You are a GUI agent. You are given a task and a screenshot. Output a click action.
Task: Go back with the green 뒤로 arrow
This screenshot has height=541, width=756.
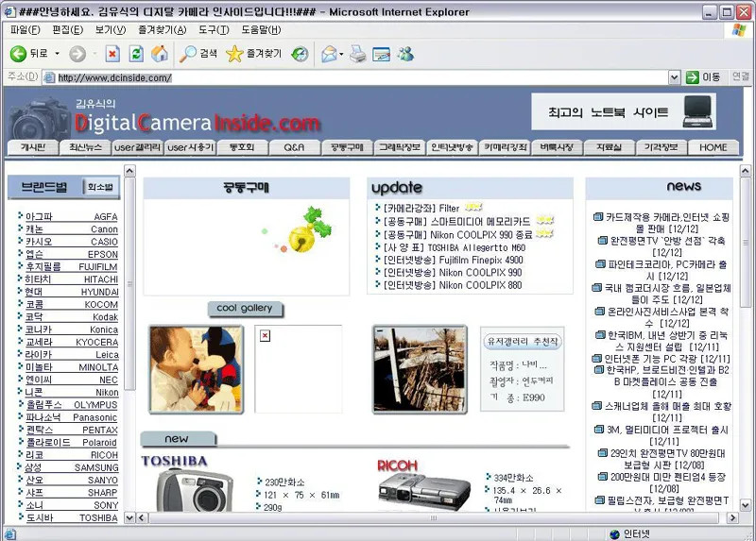tap(29, 54)
